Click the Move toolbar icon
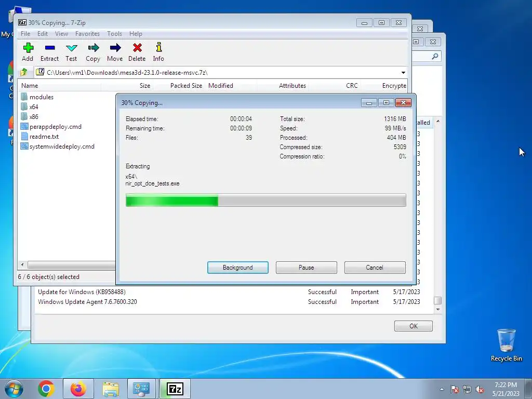The image size is (532, 399). tap(115, 48)
